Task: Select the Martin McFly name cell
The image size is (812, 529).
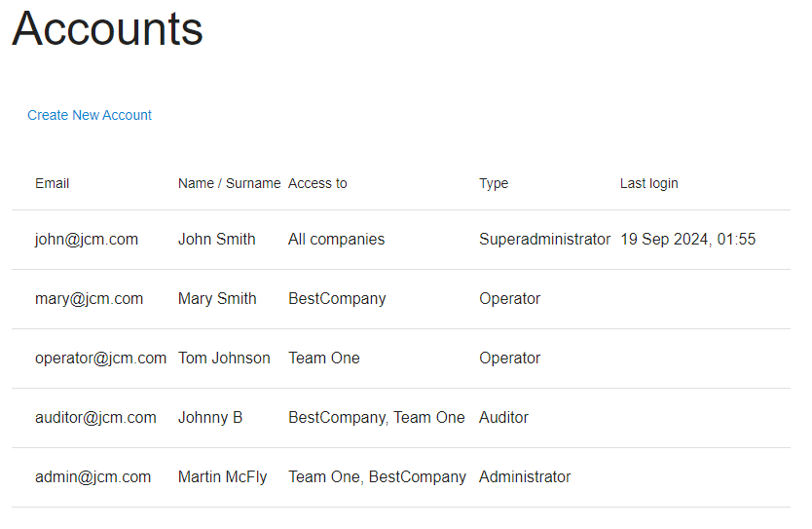Action: [223, 477]
